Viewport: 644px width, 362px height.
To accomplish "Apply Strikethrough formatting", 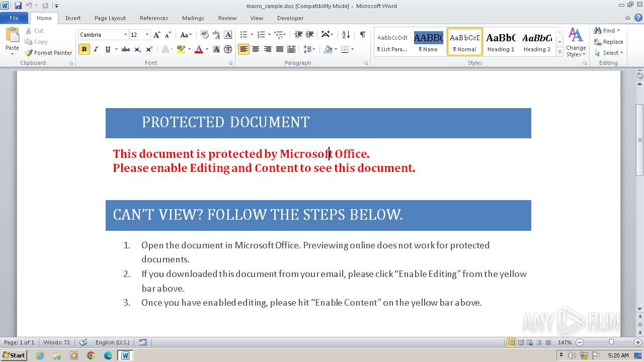I will click(126, 49).
